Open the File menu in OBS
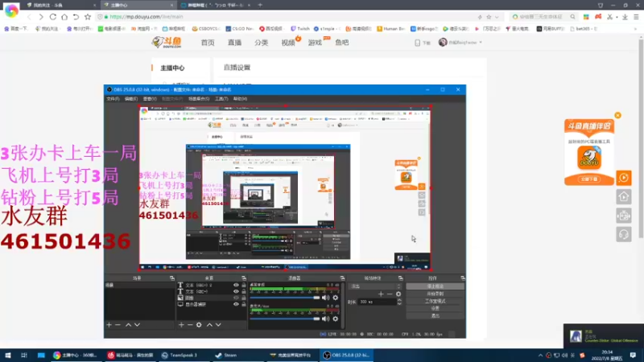This screenshot has height=362, width=644. click(113, 99)
